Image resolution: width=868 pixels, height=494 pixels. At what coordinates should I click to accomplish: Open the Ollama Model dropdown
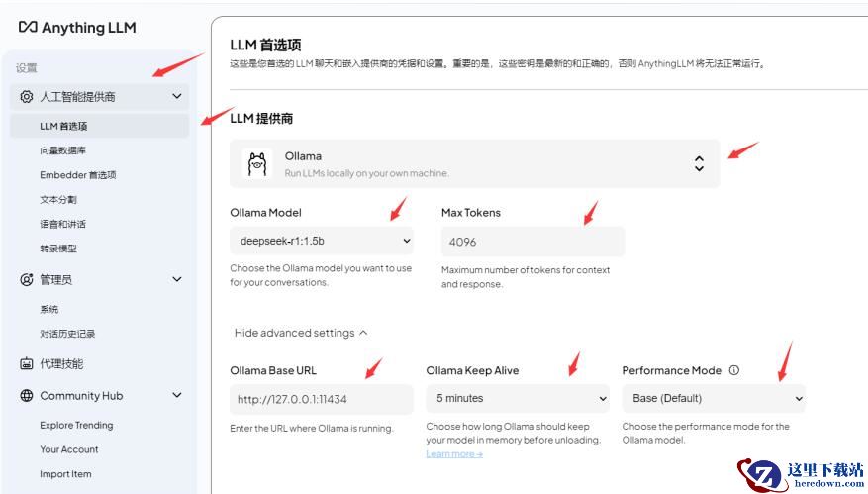pyautogui.click(x=322, y=241)
